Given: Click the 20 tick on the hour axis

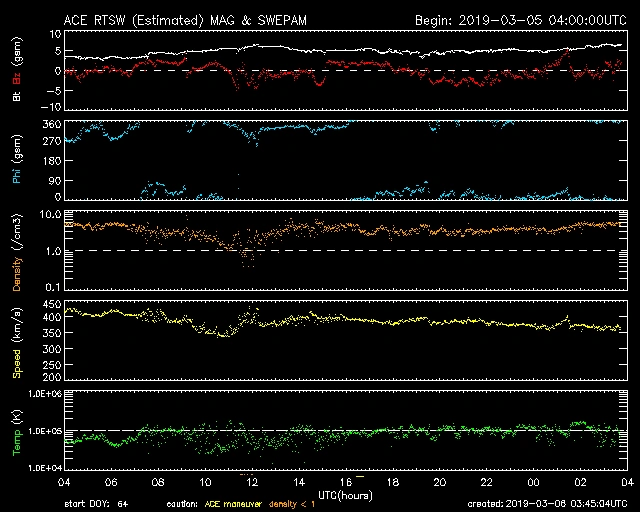Looking at the screenshot, I should click(x=439, y=481).
